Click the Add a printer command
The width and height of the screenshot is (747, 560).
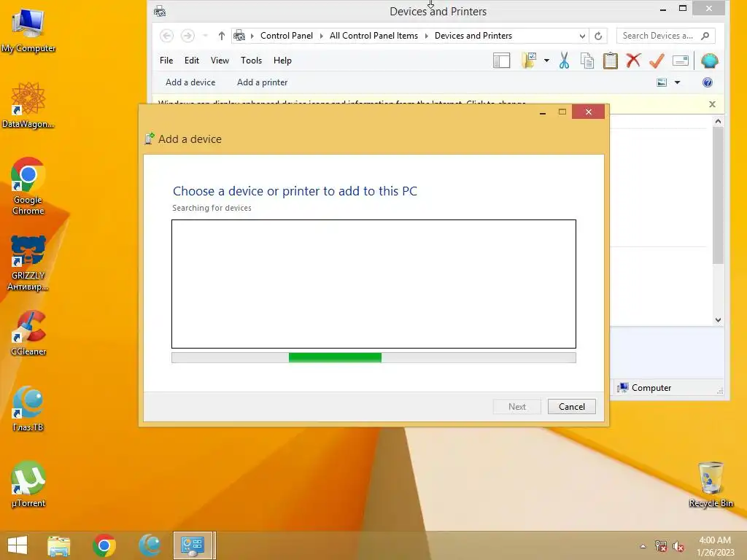tap(262, 82)
